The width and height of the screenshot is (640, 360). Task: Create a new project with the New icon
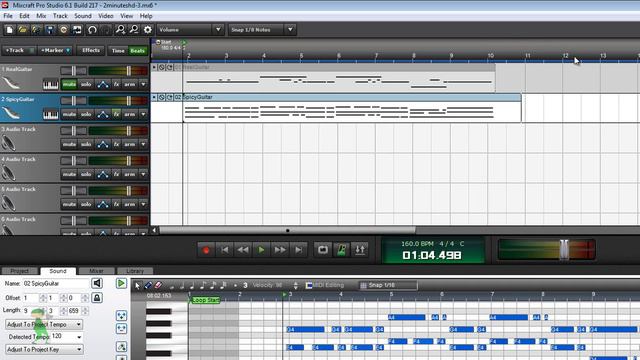point(9,30)
